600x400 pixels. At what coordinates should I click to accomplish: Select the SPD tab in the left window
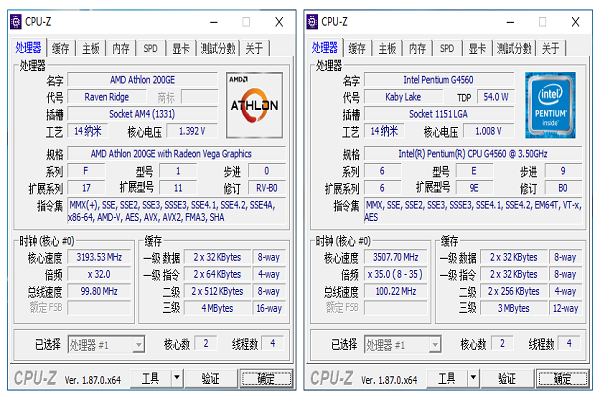(150, 48)
